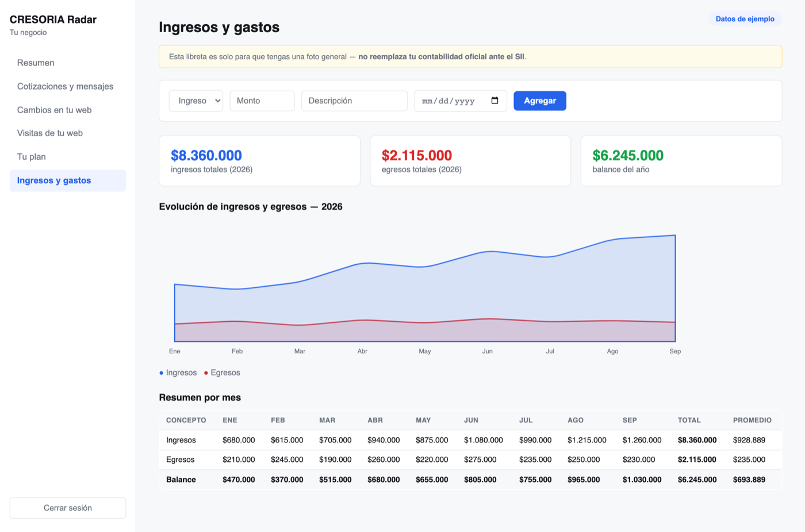
Task: Click the Egresos row label in table
Action: click(181, 460)
